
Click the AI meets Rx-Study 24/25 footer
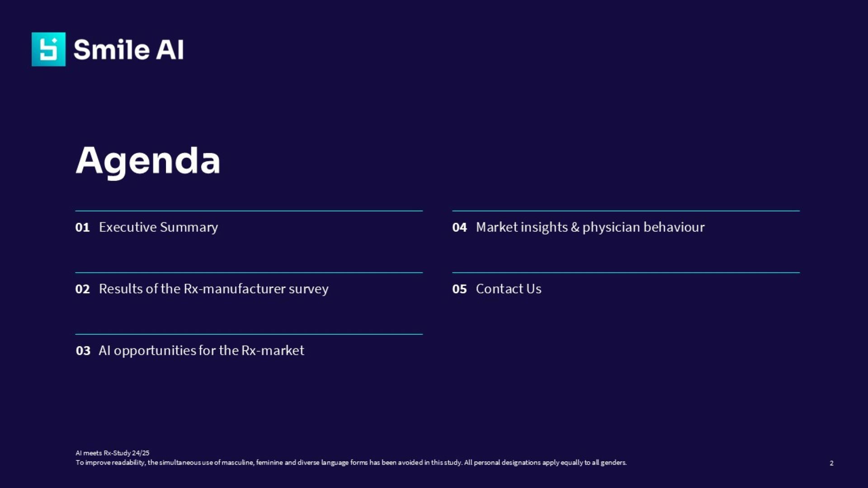click(112, 453)
